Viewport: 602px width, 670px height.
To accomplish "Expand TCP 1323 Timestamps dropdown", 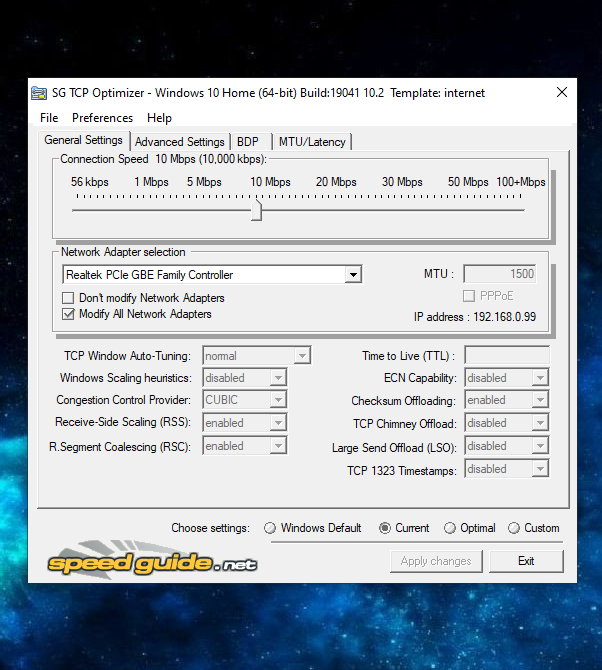I will 540,469.
